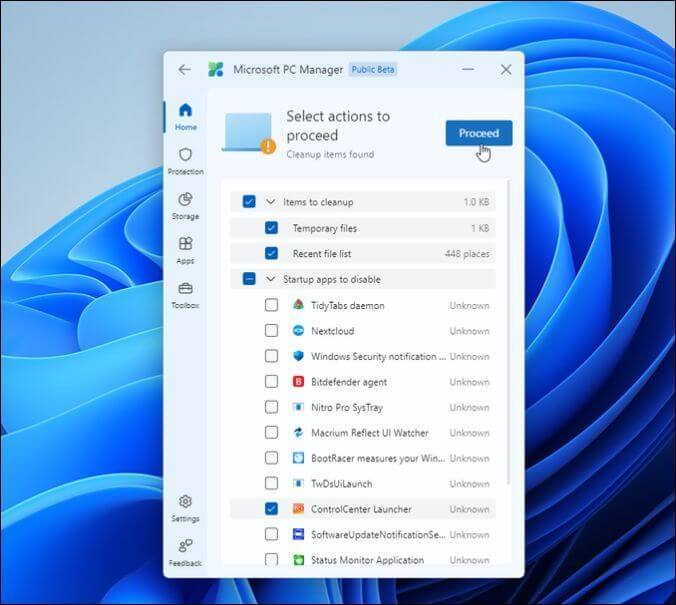Click the Windows Security shield icon
Viewport: 676px width, 605px height.
[x=298, y=356]
